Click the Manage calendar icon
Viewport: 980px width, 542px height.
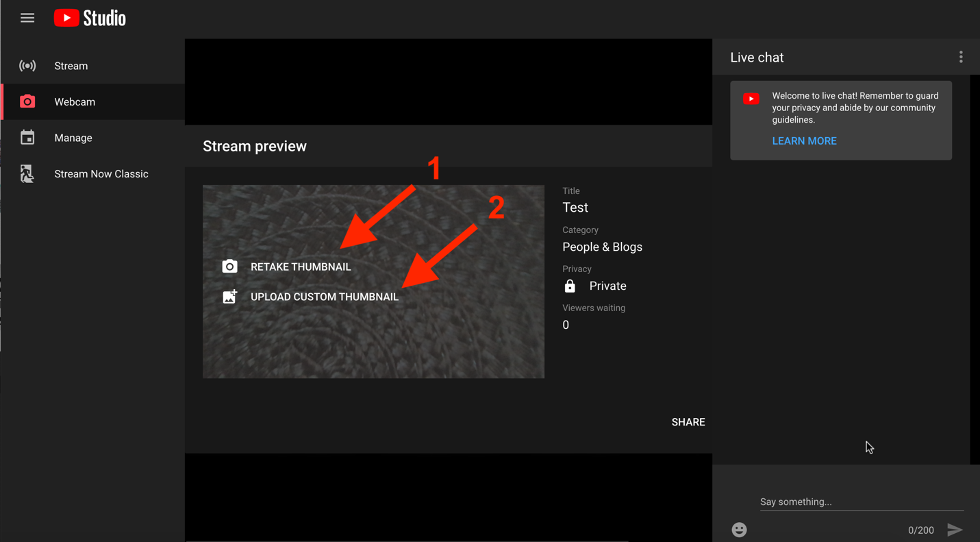pos(27,138)
